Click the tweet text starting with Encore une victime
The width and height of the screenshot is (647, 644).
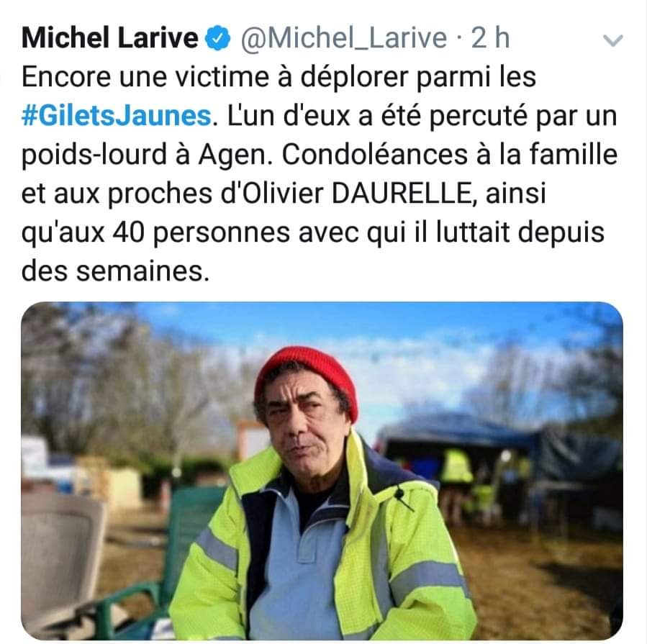tap(320, 173)
